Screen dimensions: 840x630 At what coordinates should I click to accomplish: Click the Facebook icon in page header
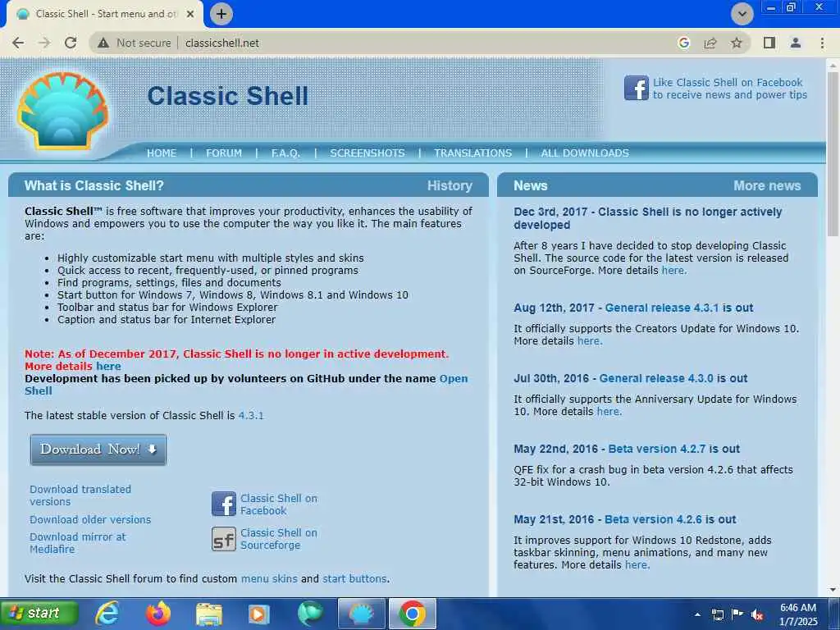click(636, 88)
